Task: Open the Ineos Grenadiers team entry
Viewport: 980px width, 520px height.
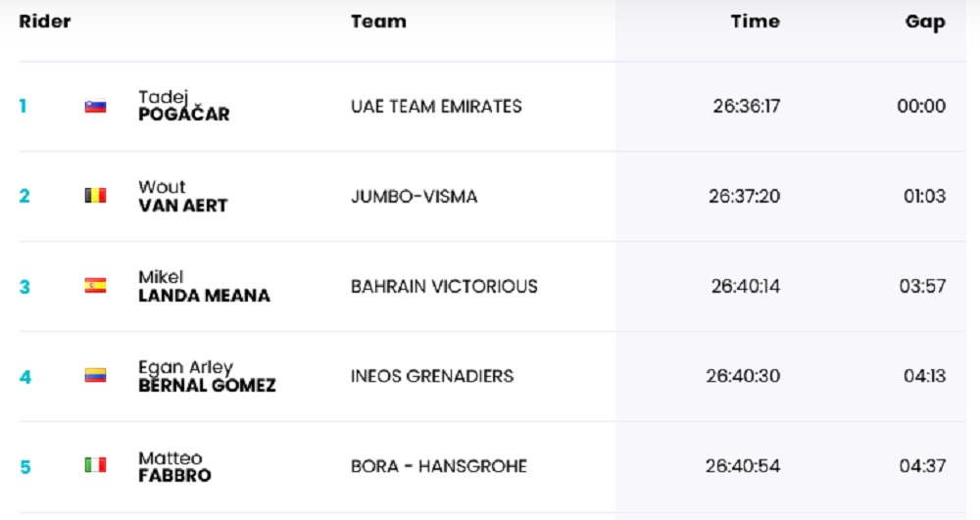Action: click(x=432, y=376)
